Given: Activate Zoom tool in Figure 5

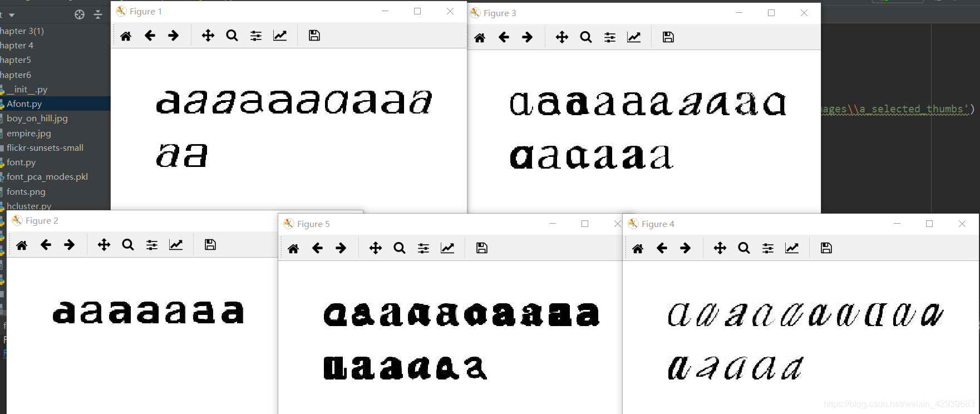Looking at the screenshot, I should (400, 248).
